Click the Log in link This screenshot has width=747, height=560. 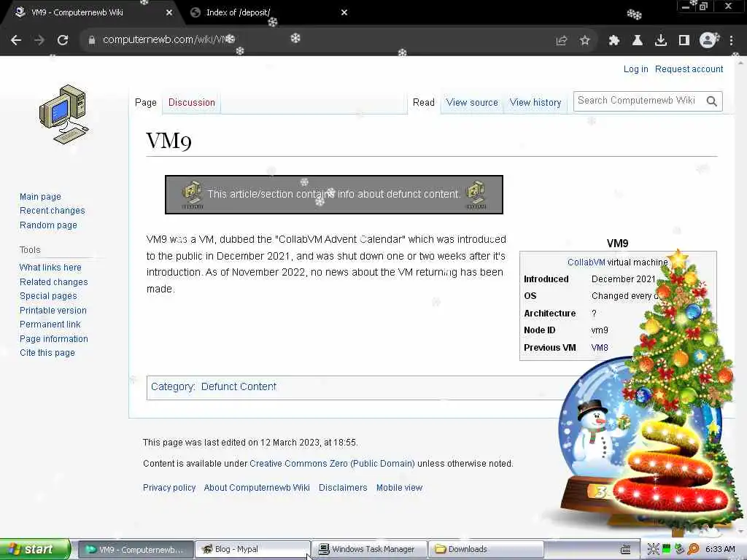(635, 69)
